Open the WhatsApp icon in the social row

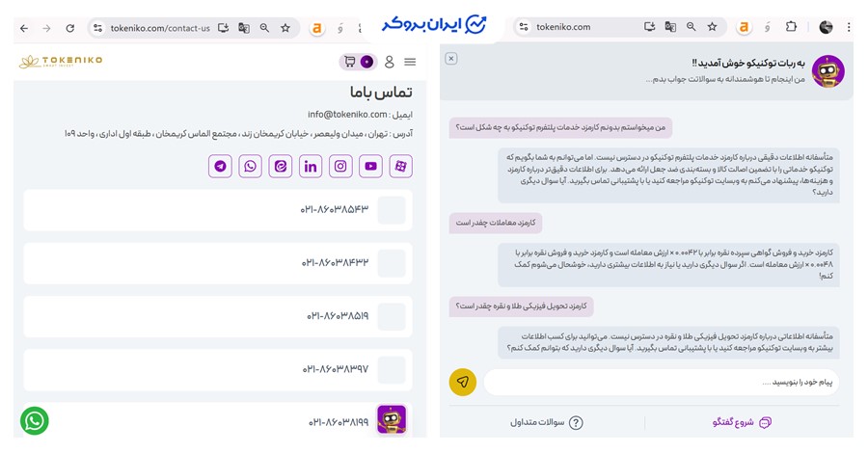coord(250,166)
